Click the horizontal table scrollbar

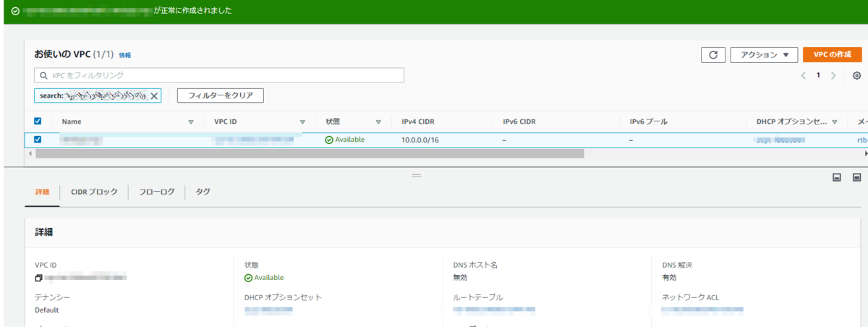[310, 153]
